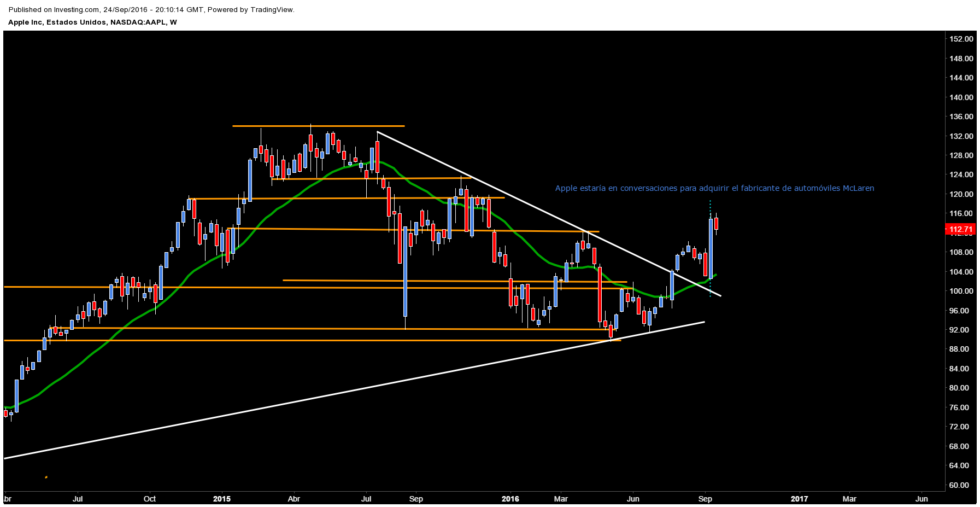The width and height of the screenshot is (980, 507).
Task: Click the Mar label following 2017 on the time axis
Action: 849,499
